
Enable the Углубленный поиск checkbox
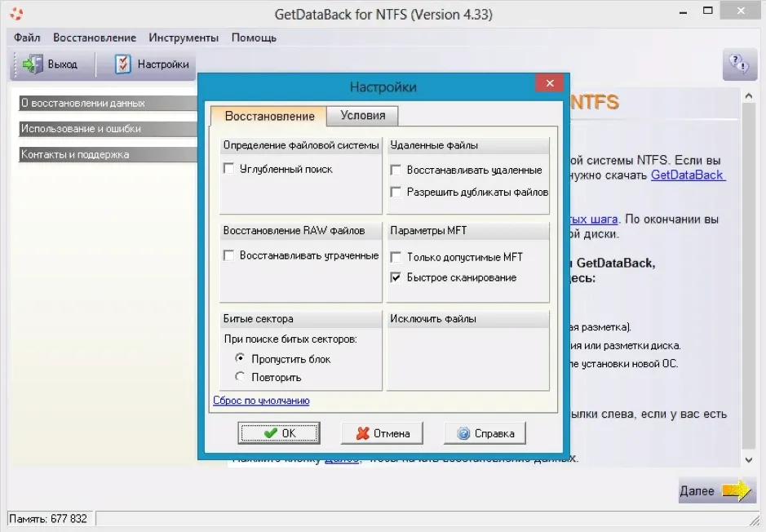(x=228, y=169)
